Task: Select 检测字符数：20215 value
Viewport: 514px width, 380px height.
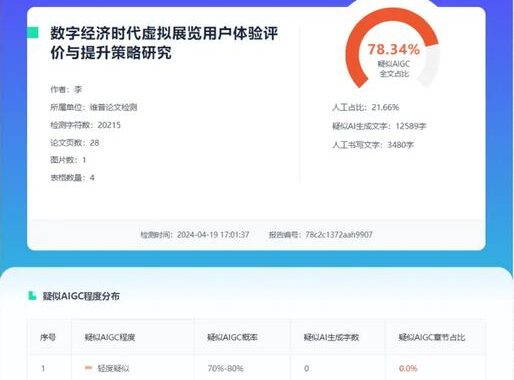Action: (x=85, y=125)
